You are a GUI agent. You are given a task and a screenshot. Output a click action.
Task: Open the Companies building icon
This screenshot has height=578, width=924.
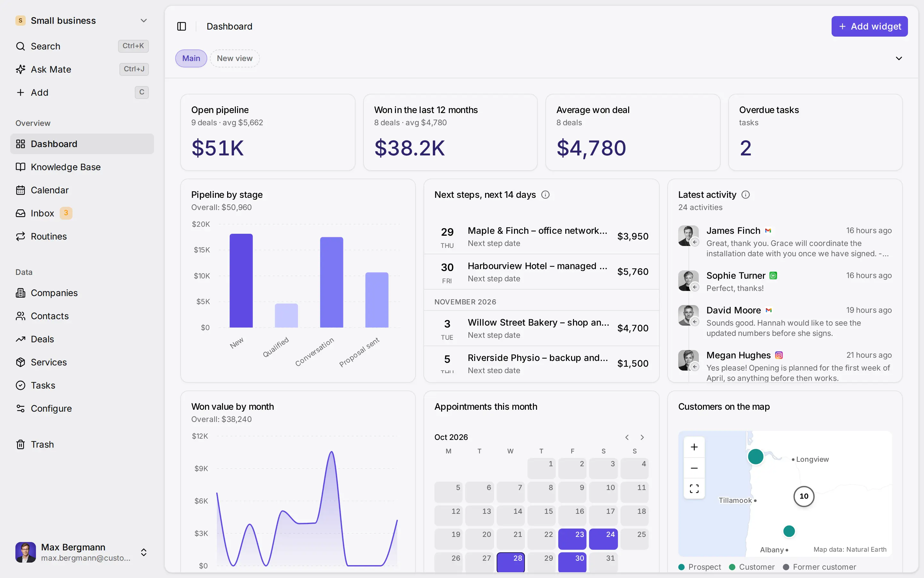(x=20, y=293)
